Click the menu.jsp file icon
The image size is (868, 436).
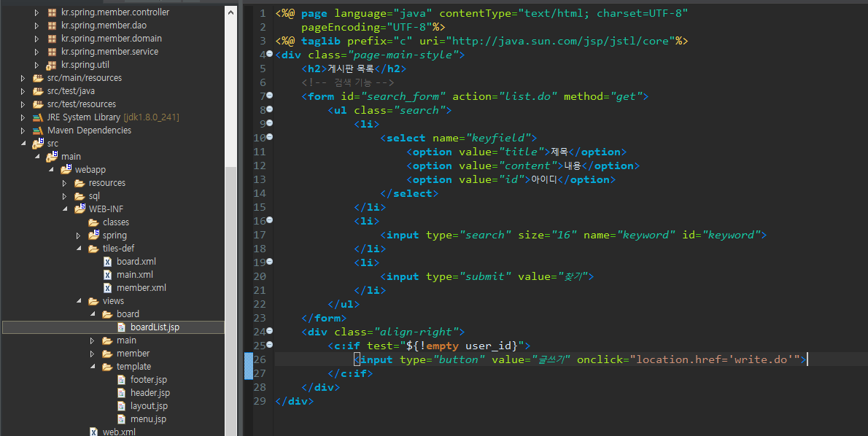tap(122, 419)
